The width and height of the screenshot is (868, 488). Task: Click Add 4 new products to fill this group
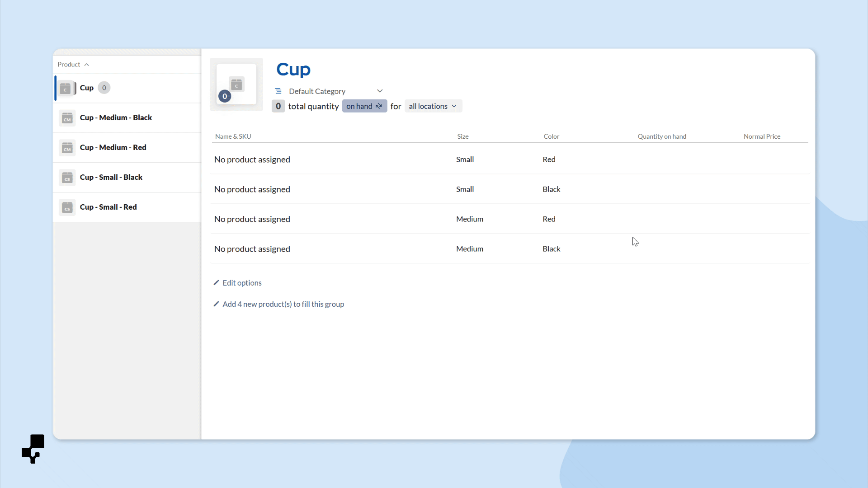[x=283, y=304]
